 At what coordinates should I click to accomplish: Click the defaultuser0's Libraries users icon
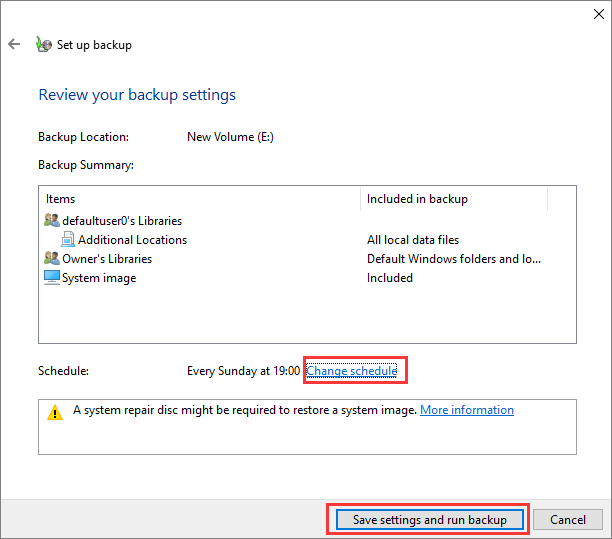[x=52, y=221]
